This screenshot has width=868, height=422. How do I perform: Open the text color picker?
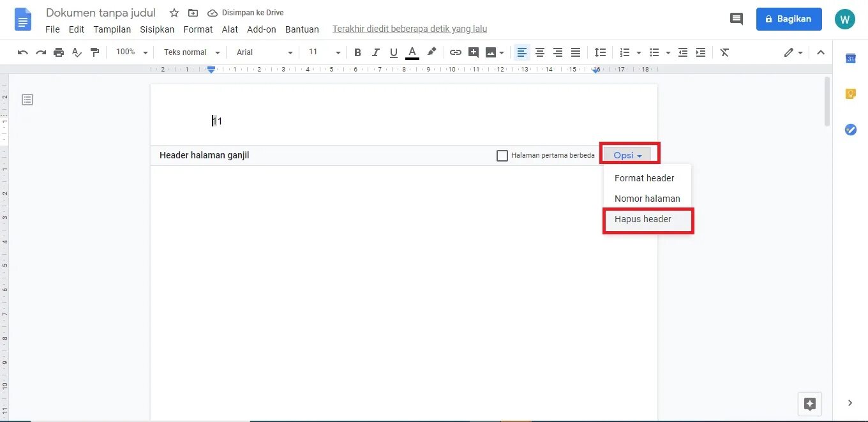pos(412,52)
